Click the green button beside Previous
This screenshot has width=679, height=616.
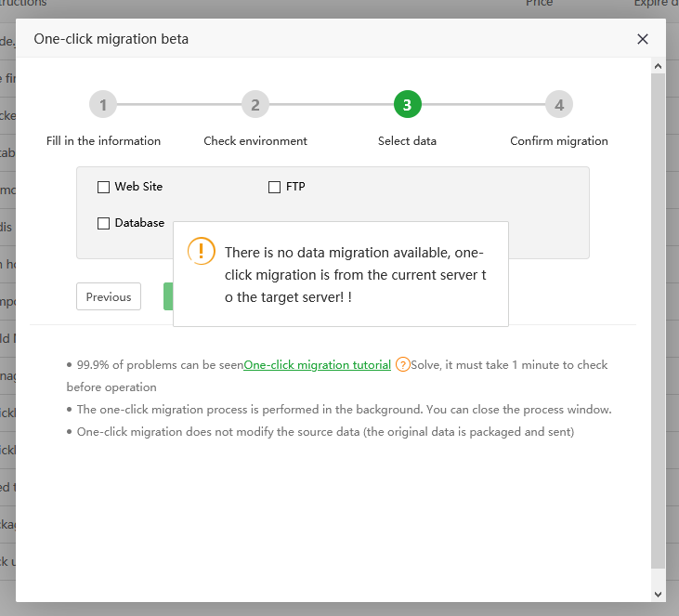[x=168, y=296]
